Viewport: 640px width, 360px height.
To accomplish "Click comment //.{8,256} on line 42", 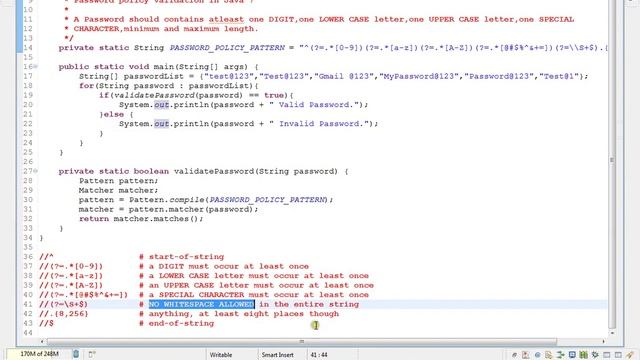I will pos(64,314).
